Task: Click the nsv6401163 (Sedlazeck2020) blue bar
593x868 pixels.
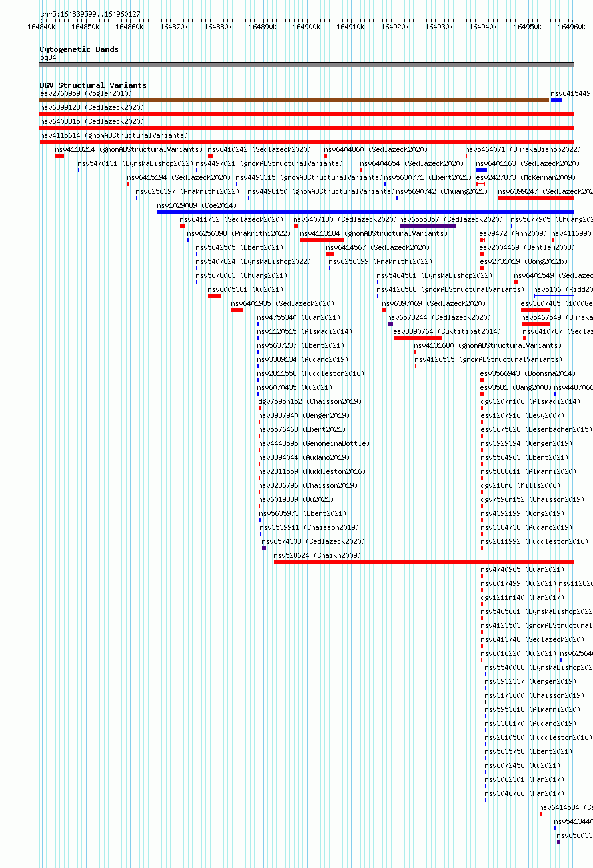Action: point(482,170)
